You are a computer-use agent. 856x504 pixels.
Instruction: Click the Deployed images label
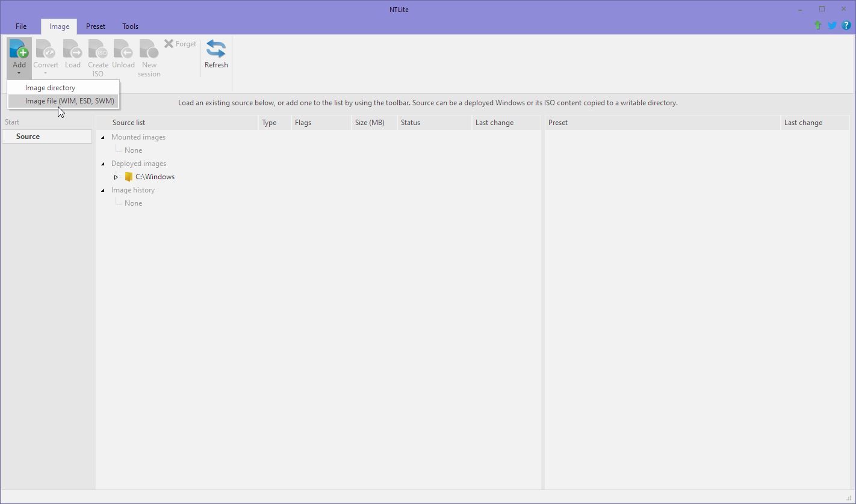click(138, 164)
